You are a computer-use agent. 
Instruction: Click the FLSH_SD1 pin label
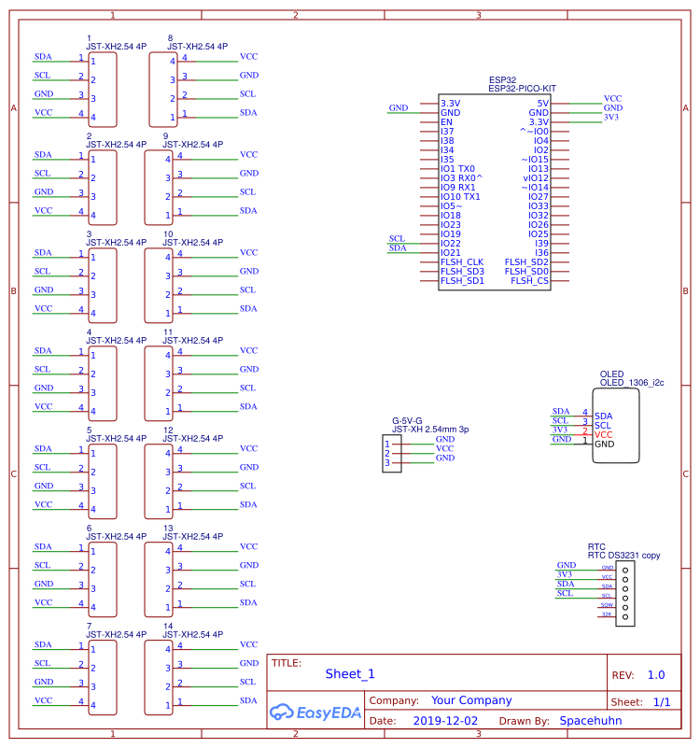(x=463, y=280)
